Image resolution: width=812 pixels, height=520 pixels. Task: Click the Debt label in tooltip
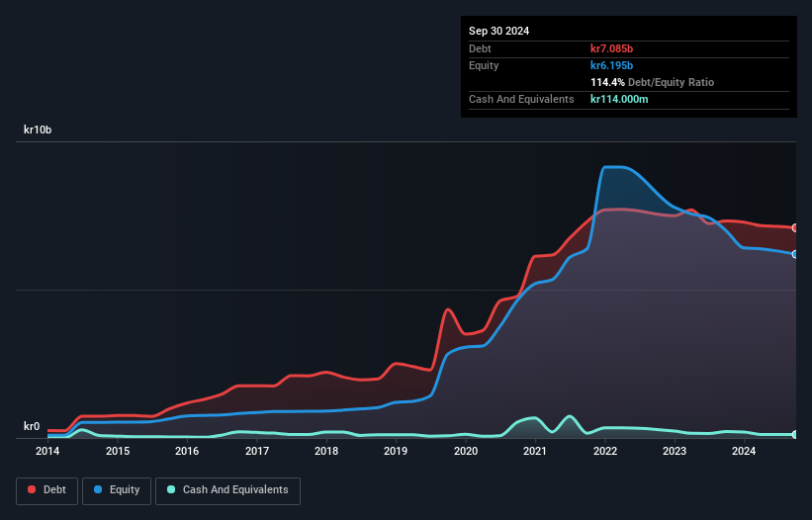pyautogui.click(x=480, y=48)
